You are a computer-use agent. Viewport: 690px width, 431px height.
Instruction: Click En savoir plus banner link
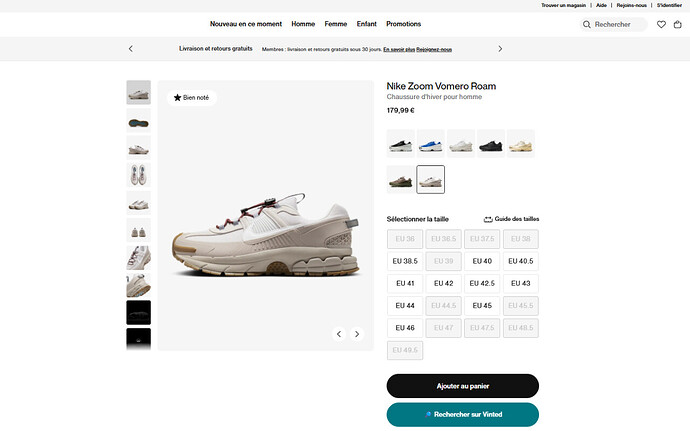click(399, 49)
